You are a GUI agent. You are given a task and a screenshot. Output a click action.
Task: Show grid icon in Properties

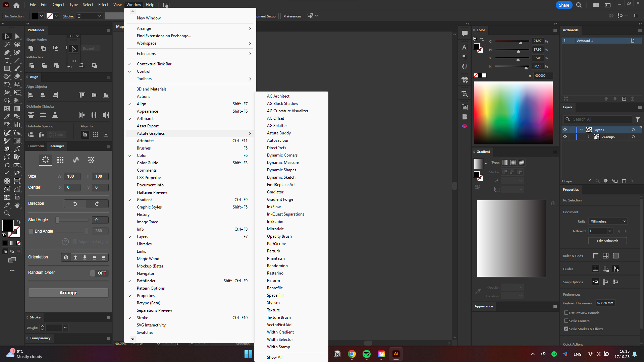click(x=606, y=256)
